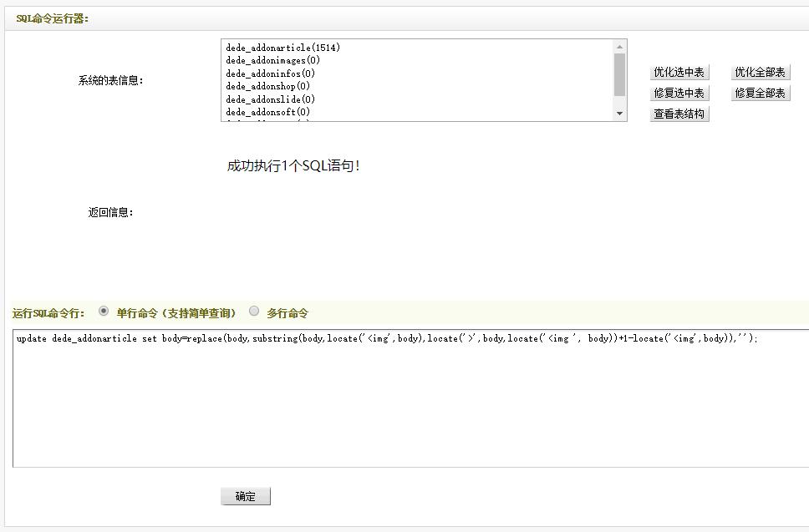Image resolution: width=809 pixels, height=532 pixels.
Task: Click the 优化全部表 button
Action: [760, 72]
